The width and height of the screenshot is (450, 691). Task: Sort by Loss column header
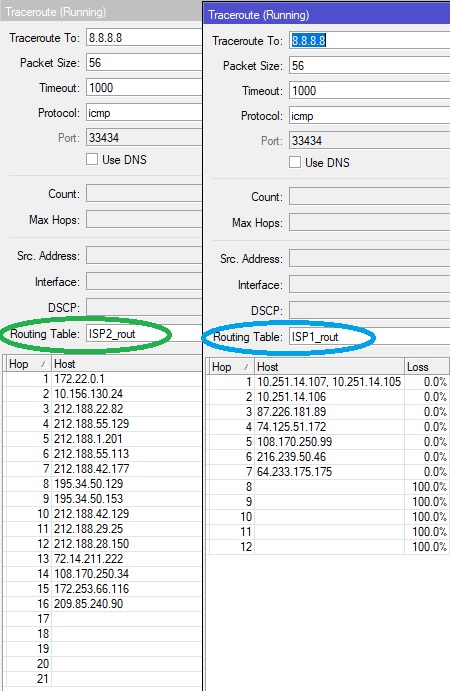click(427, 367)
